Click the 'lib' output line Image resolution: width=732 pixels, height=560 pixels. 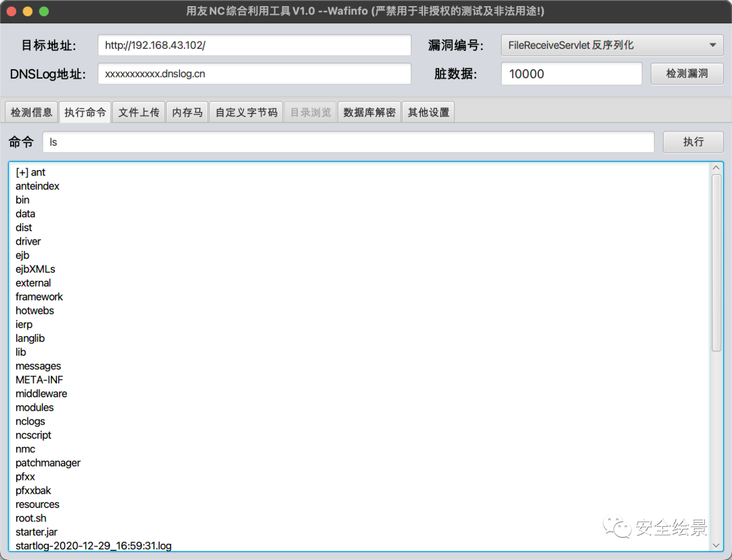(x=21, y=352)
